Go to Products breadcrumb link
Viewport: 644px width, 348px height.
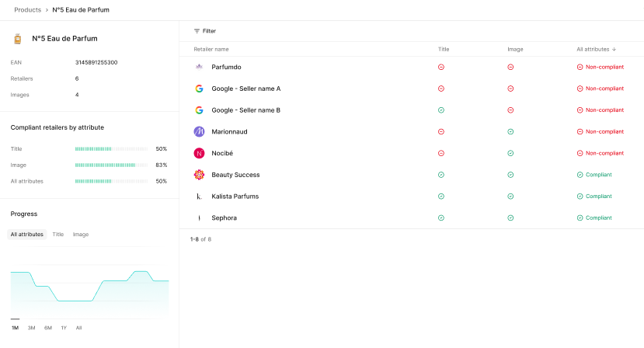(x=28, y=10)
